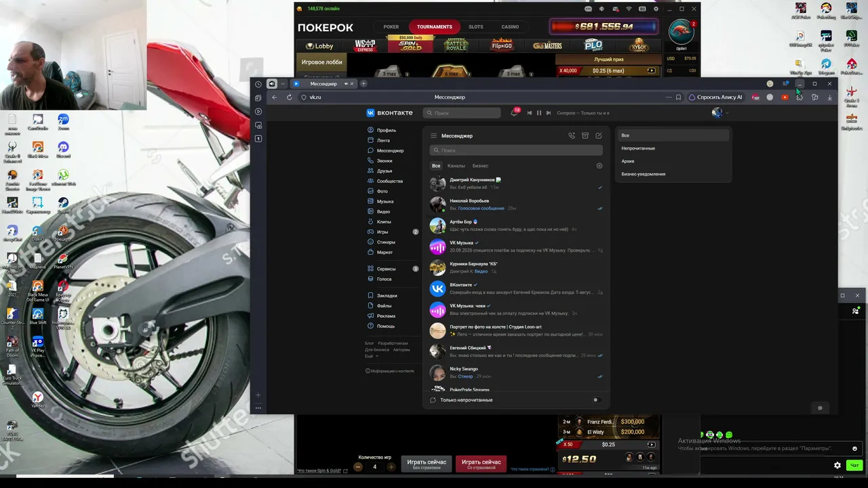This screenshot has width=868, height=488.
Task: Open chat with Дмитрий Канунников
Action: [x=516, y=183]
